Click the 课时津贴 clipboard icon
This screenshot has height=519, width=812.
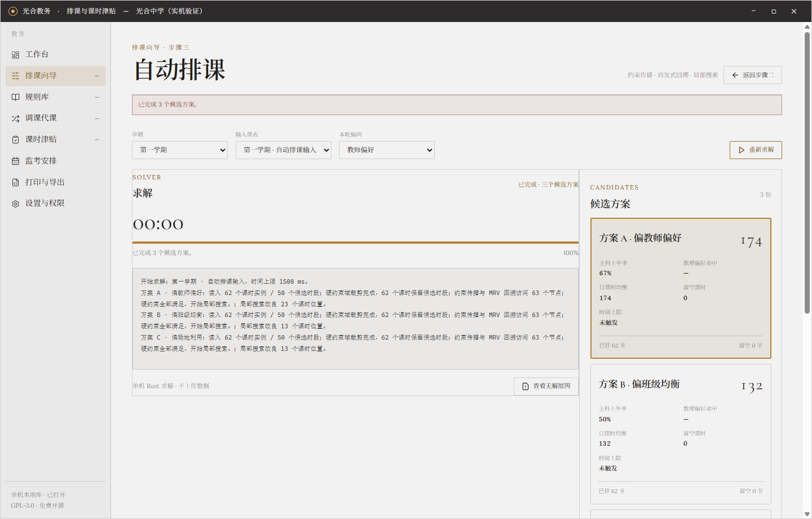tap(15, 139)
